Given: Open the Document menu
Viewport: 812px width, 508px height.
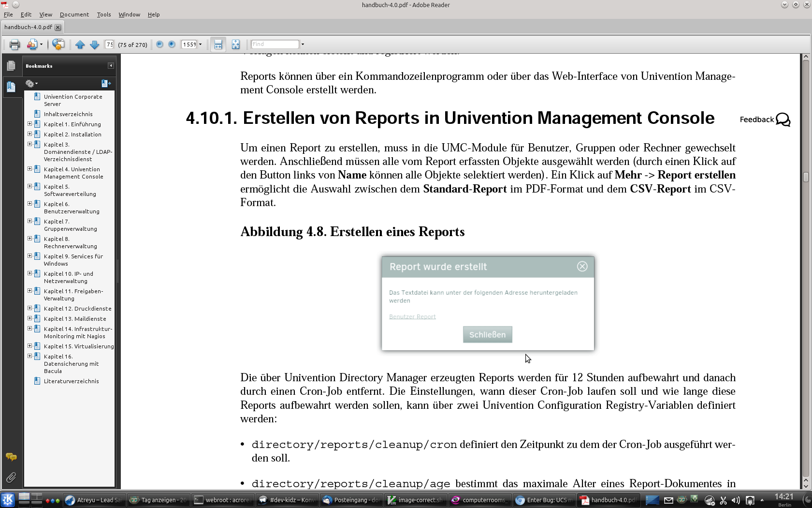Looking at the screenshot, I should coord(74,15).
